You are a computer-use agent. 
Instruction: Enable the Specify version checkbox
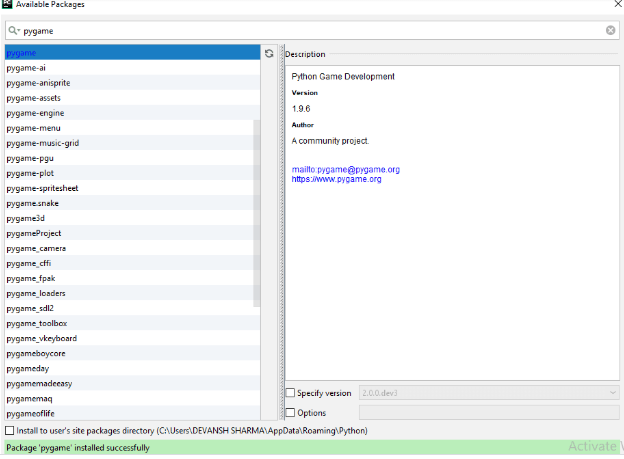coord(291,393)
